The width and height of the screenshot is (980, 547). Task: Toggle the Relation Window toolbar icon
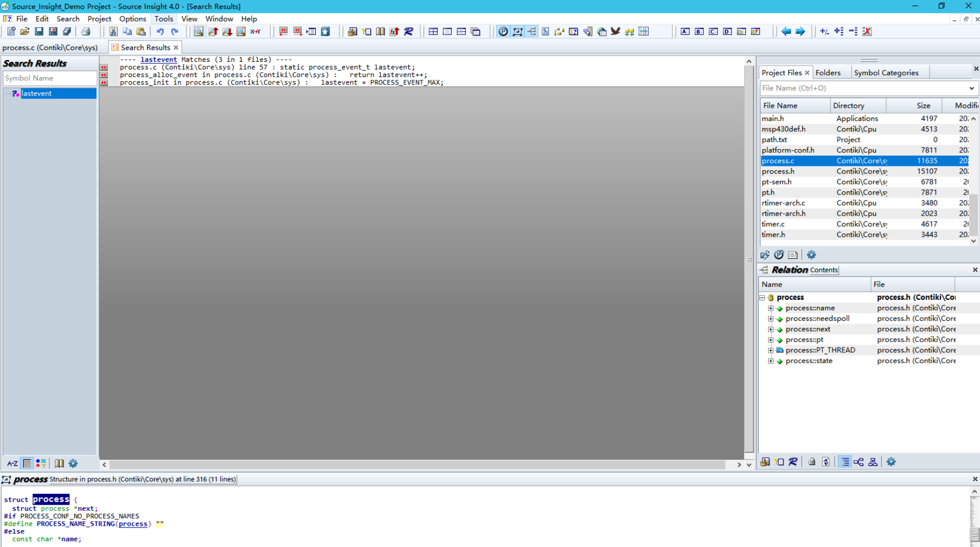click(x=531, y=31)
